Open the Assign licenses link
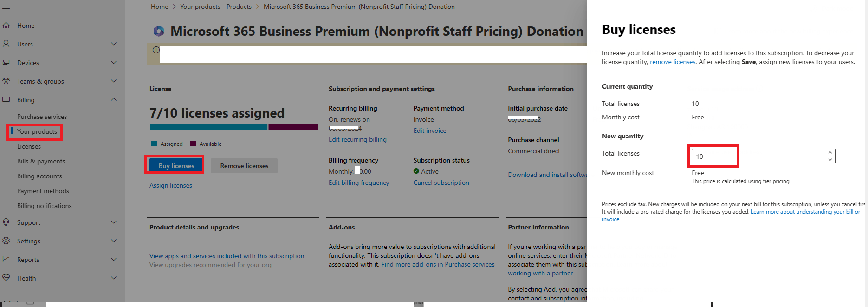The image size is (868, 307). (170, 185)
